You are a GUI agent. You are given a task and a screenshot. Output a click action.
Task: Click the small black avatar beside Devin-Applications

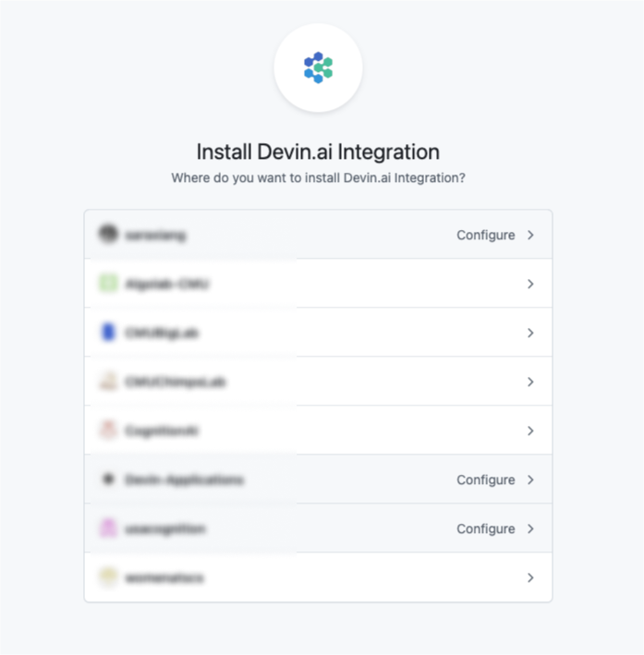(108, 479)
